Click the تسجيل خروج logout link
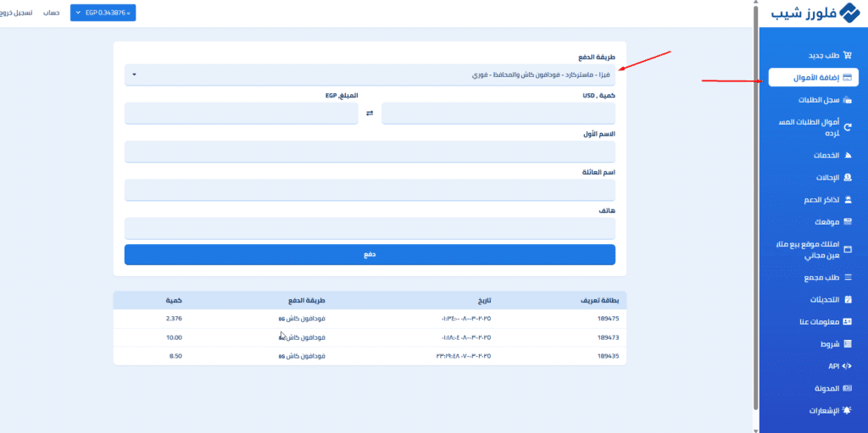Viewport: 868px width, 433px height. [15, 13]
